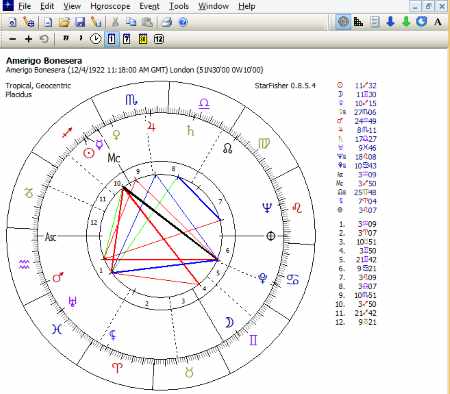
Task: Open the Horoscope menu
Action: click(x=110, y=6)
